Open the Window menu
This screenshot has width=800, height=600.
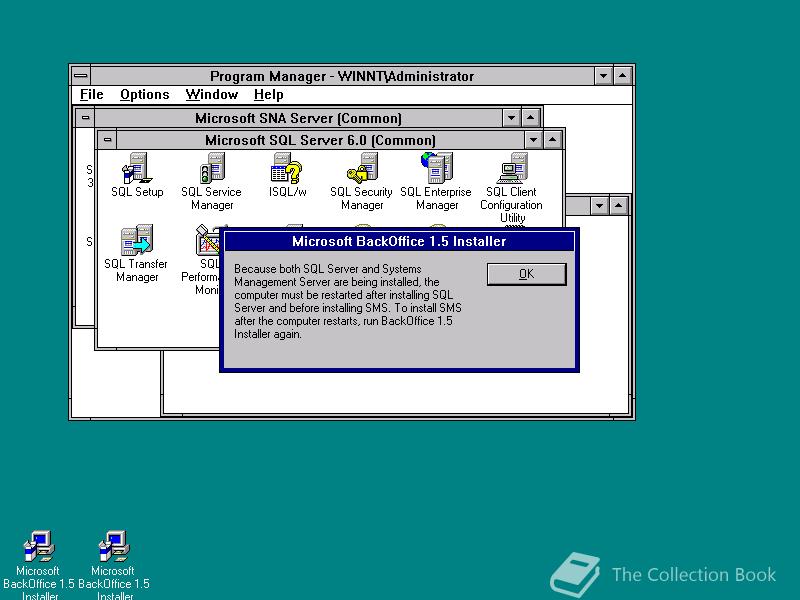212,95
